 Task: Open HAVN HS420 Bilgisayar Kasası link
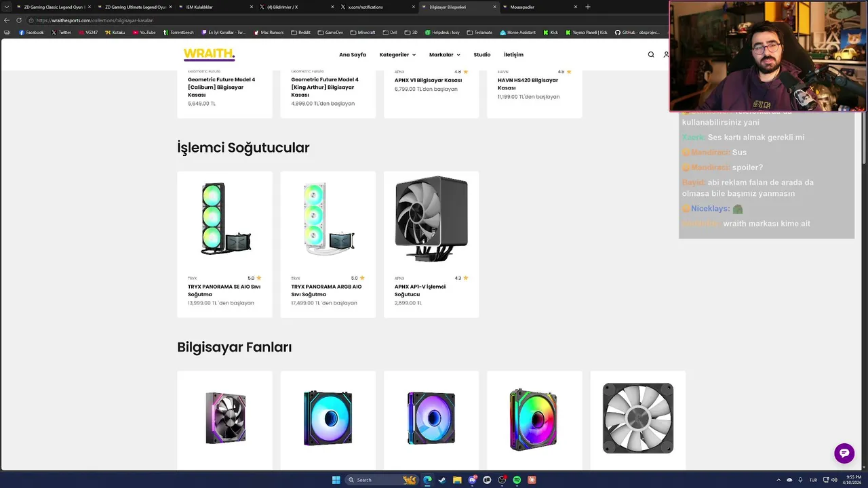528,83
